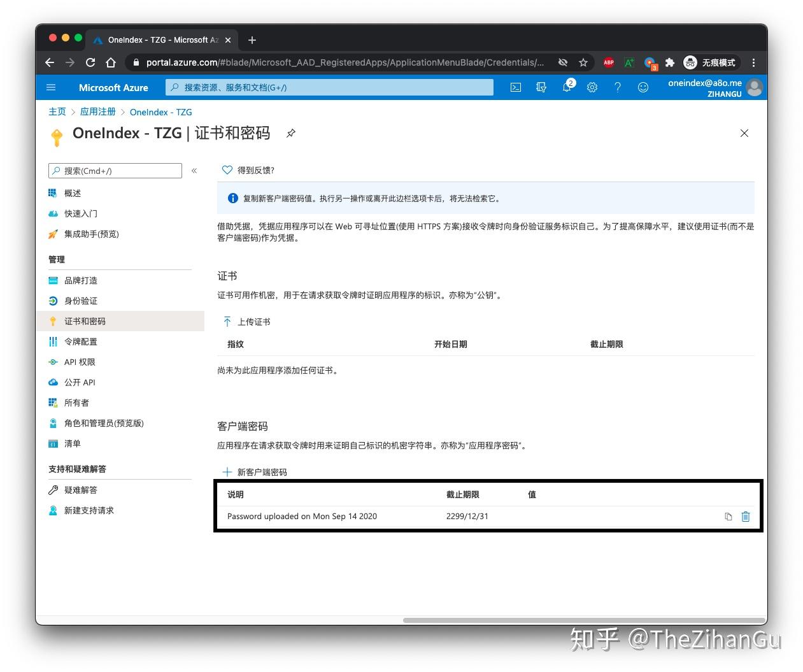
Task: Pin the 证书和密码 page
Action: (291, 134)
